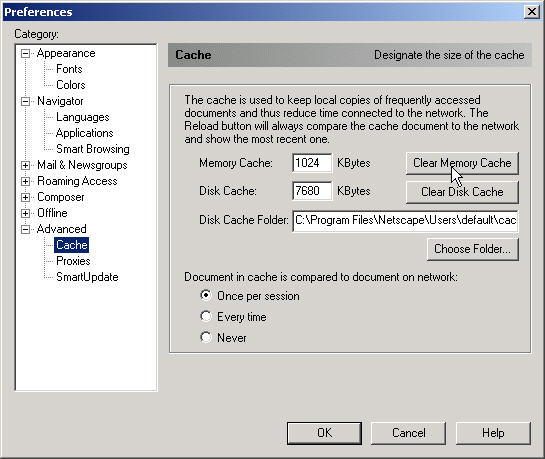Open Smart Browsing settings

tap(93, 149)
